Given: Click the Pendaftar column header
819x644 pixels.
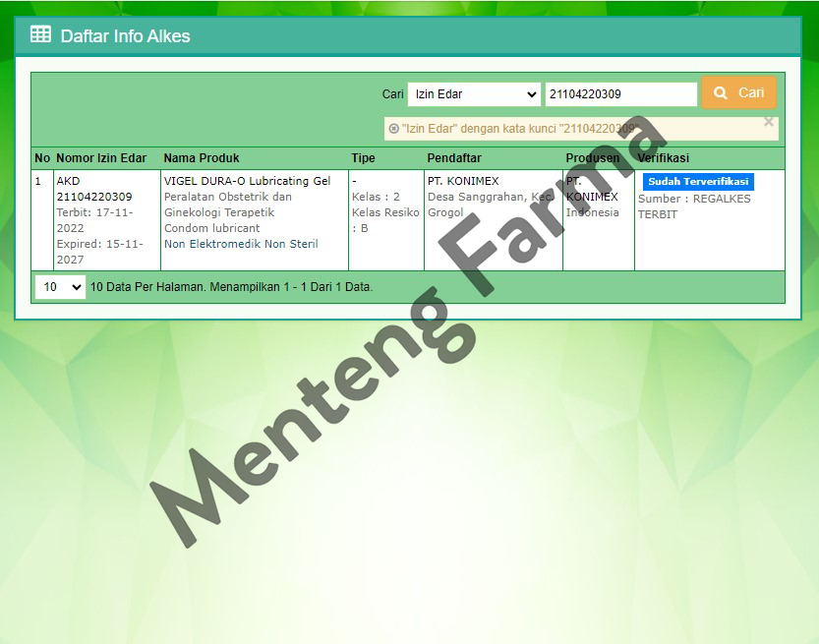Looking at the screenshot, I should click(454, 158).
